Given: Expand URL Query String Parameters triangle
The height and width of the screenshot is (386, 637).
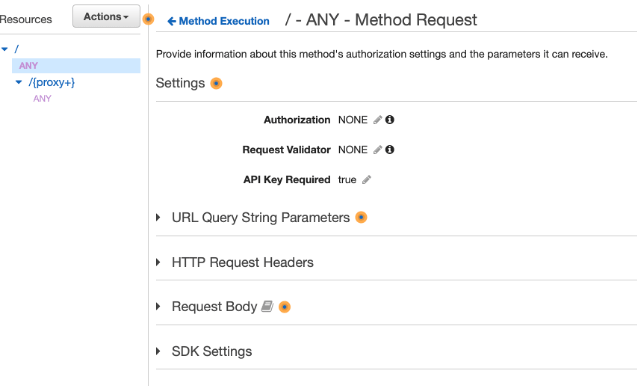Looking at the screenshot, I should pos(158,217).
